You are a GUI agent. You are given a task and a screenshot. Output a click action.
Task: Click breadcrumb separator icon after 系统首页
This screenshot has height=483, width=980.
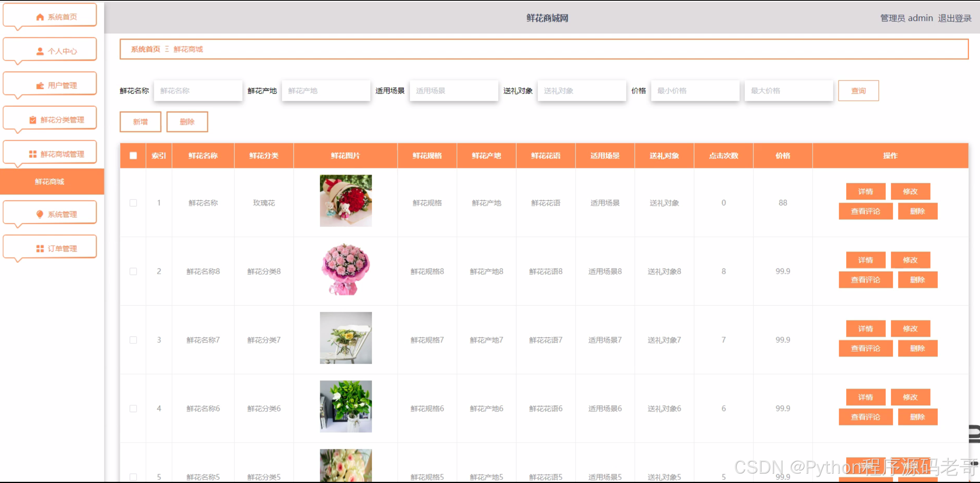[167, 49]
